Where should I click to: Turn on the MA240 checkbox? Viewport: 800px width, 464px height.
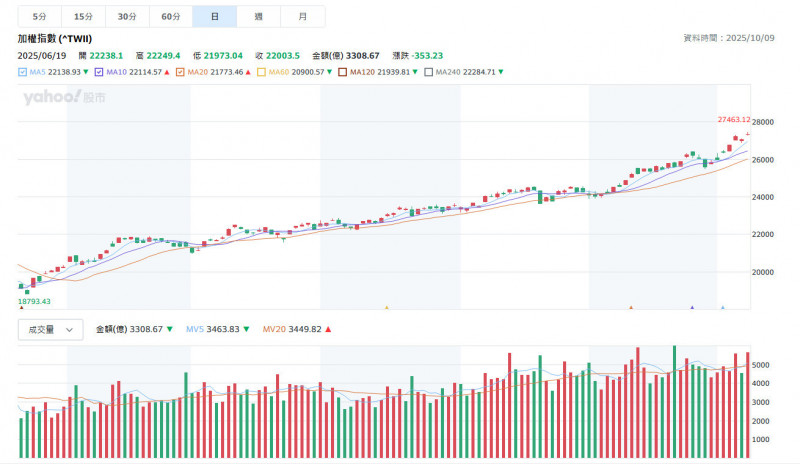coord(428,72)
